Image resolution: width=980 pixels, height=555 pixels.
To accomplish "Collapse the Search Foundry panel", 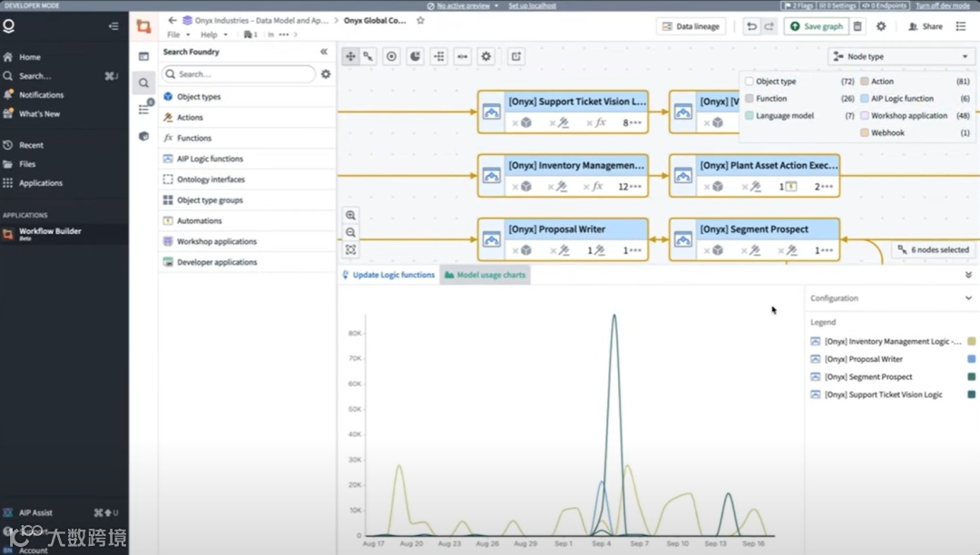I will [324, 52].
